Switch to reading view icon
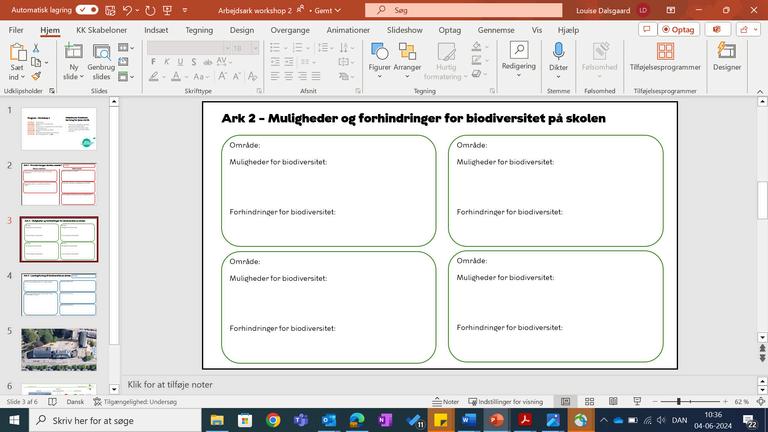768x432 pixels. 613,402
